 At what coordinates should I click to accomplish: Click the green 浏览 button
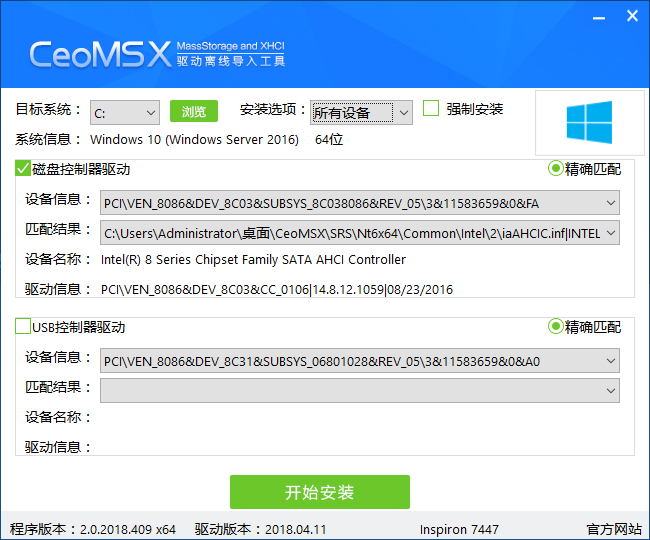coord(194,111)
